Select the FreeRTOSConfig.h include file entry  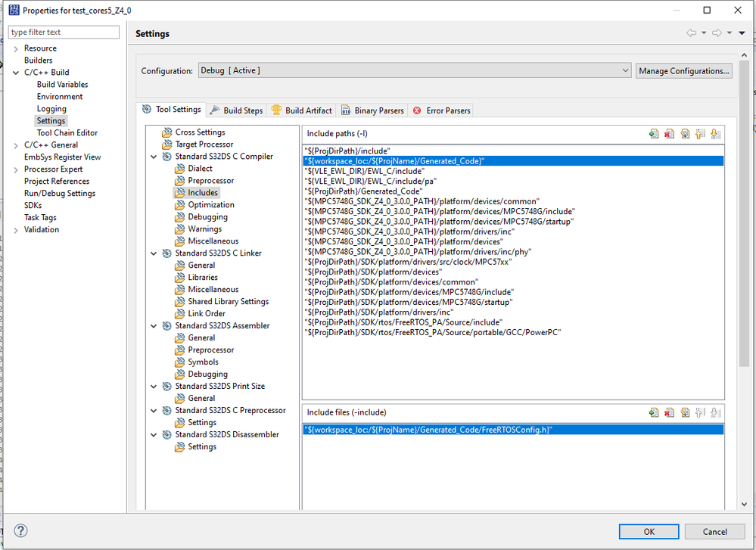coord(514,430)
